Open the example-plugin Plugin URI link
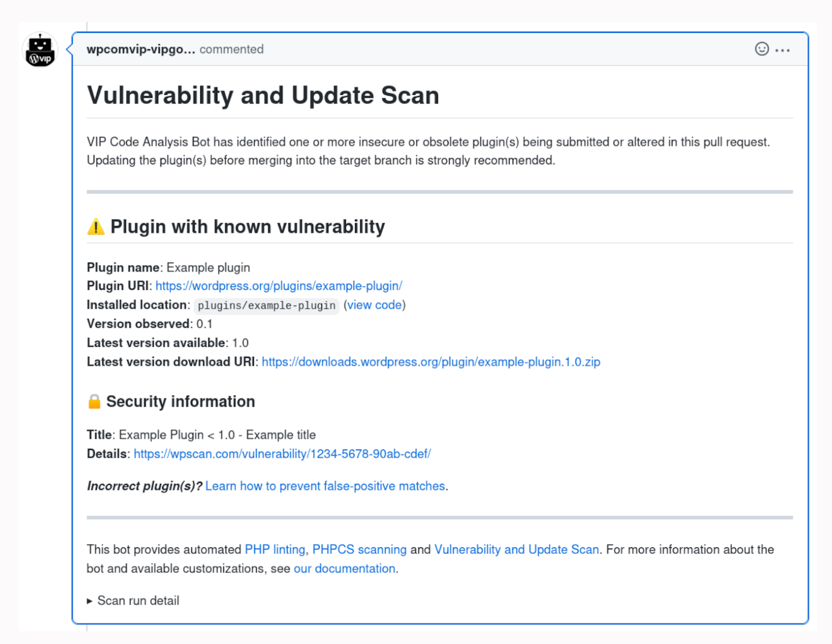The height and width of the screenshot is (644, 832). (x=279, y=286)
